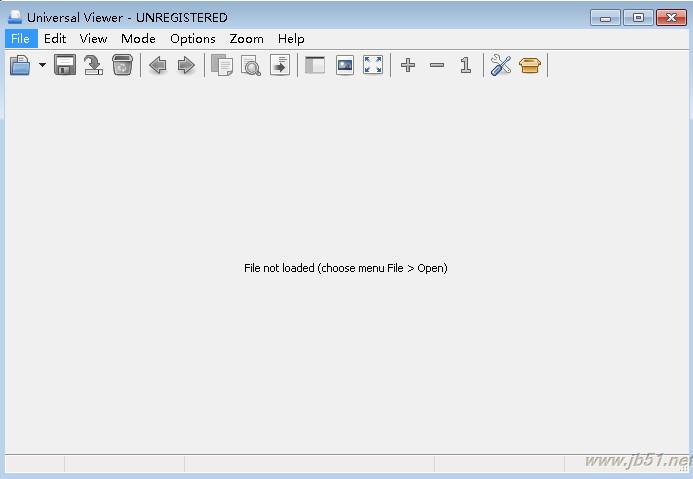The width and height of the screenshot is (693, 479).
Task: Close the Universal Viewer window
Action: (x=671, y=18)
